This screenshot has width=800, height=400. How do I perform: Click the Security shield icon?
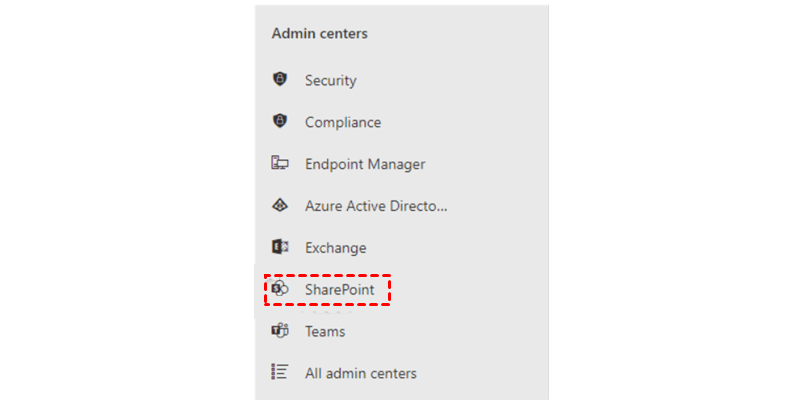pos(280,80)
